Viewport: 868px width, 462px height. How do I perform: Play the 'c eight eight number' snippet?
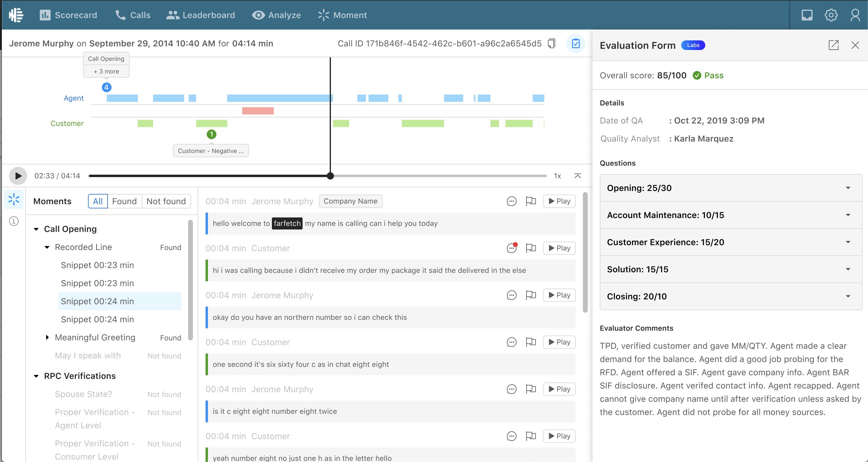(x=559, y=389)
